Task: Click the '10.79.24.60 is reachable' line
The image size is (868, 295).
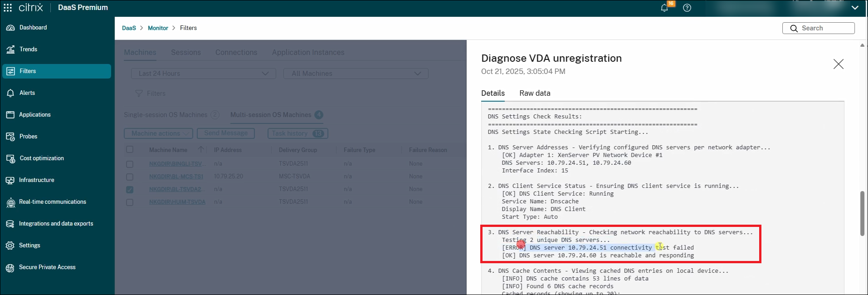Action: tap(598, 256)
